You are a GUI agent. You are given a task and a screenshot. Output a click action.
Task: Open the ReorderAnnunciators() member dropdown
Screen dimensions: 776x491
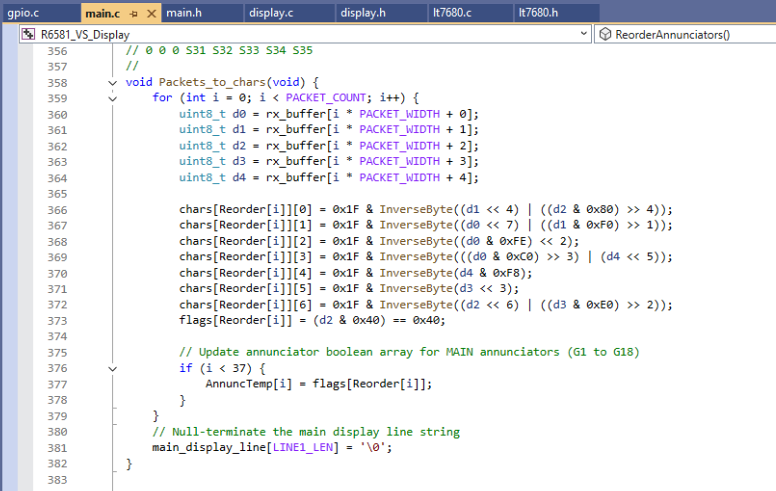pyautogui.click(x=685, y=34)
